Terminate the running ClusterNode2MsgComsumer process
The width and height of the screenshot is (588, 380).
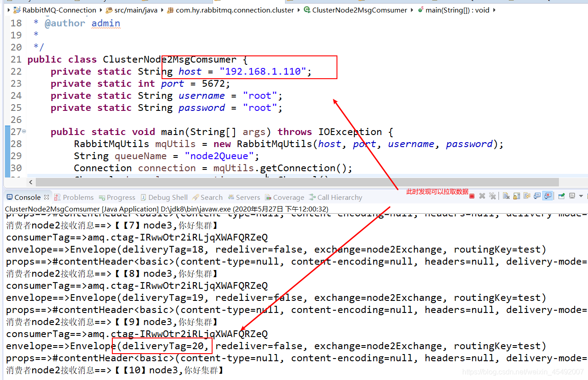click(x=472, y=196)
